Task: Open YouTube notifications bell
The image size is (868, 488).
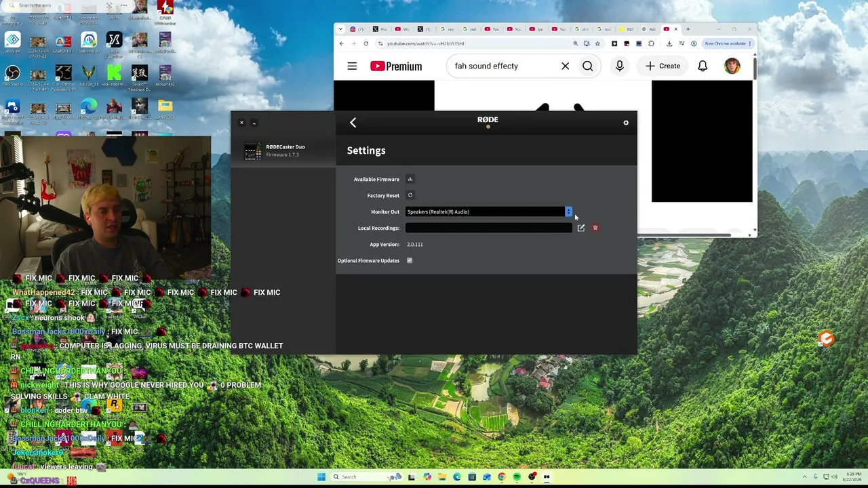Action: [x=703, y=66]
